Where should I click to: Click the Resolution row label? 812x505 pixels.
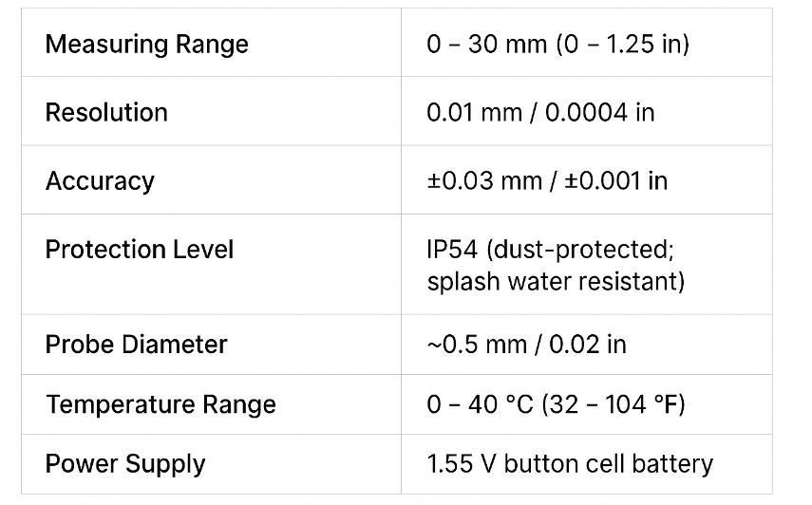[106, 112]
